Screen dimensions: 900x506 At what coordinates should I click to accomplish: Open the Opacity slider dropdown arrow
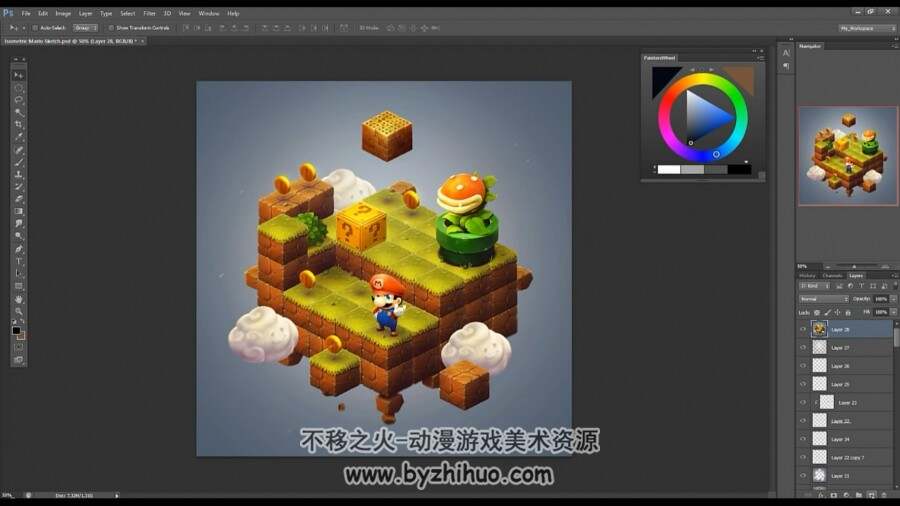[894, 299]
